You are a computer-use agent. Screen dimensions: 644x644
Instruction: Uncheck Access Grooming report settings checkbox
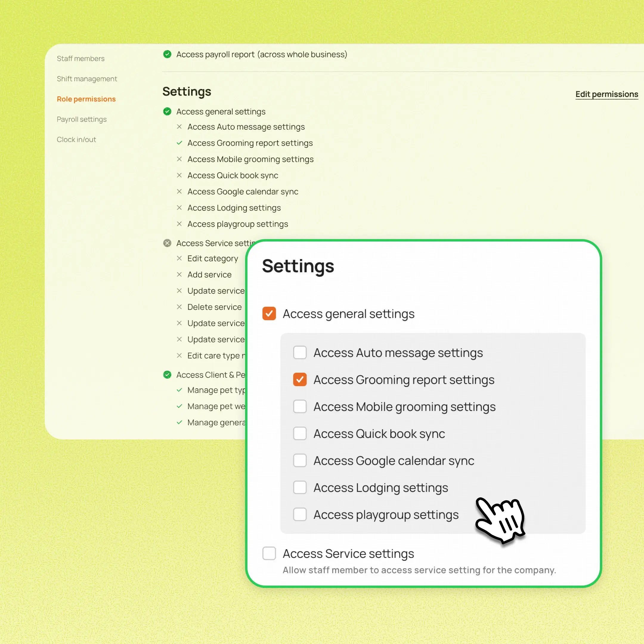pyautogui.click(x=300, y=379)
